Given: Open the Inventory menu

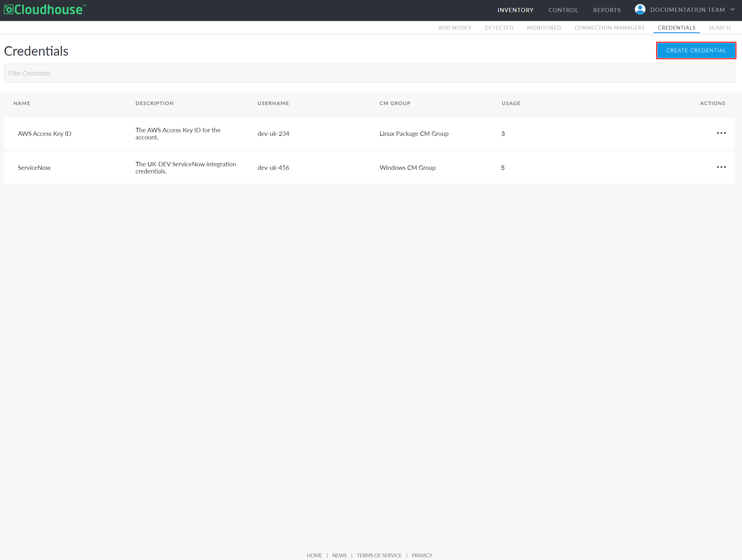Looking at the screenshot, I should click(x=515, y=10).
